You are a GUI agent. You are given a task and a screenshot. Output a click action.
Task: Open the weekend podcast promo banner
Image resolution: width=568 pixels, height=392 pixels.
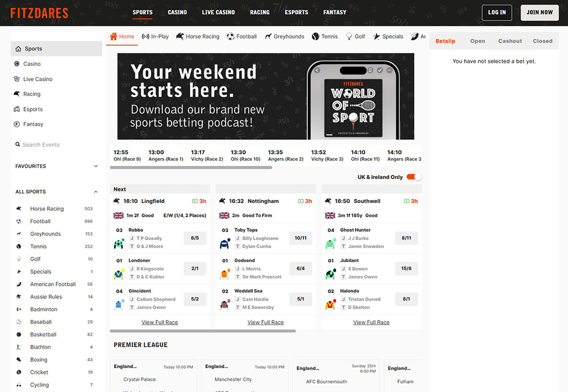(x=265, y=97)
